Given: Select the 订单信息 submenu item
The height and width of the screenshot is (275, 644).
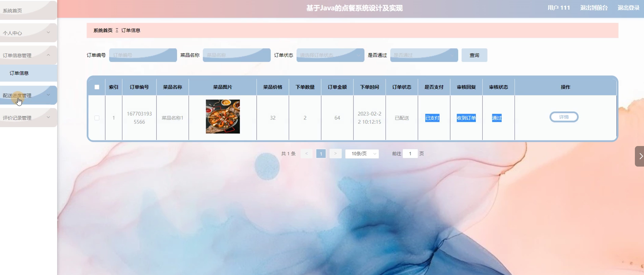Looking at the screenshot, I should 28,73.
